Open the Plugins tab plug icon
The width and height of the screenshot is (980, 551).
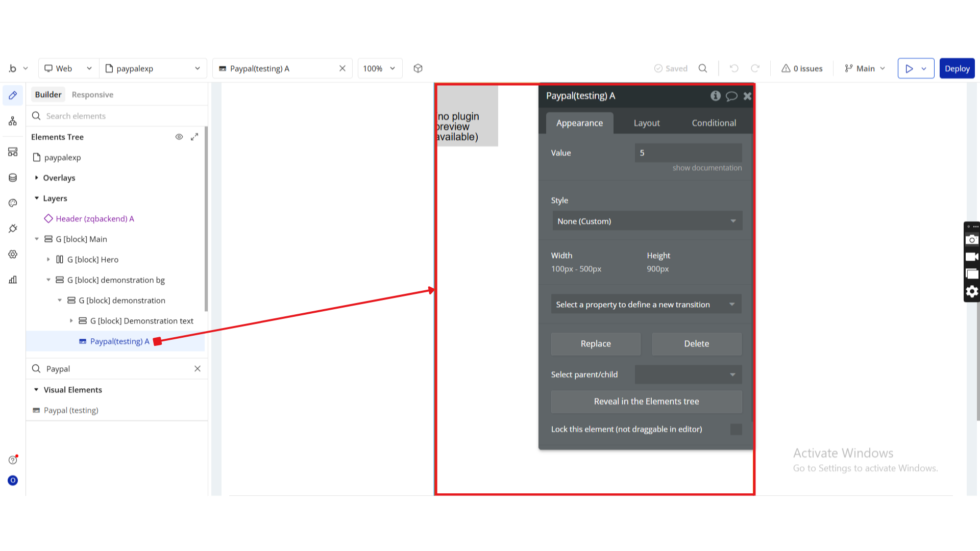(x=13, y=229)
